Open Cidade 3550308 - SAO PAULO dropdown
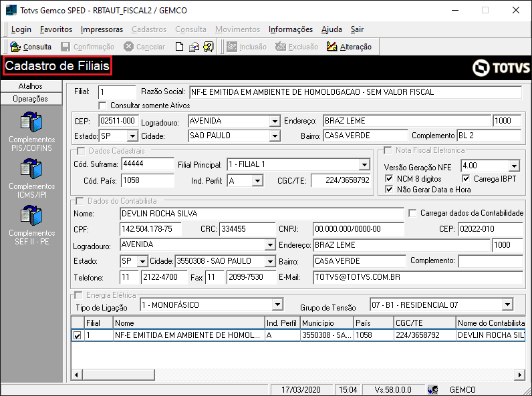532x396 pixels. (270, 261)
